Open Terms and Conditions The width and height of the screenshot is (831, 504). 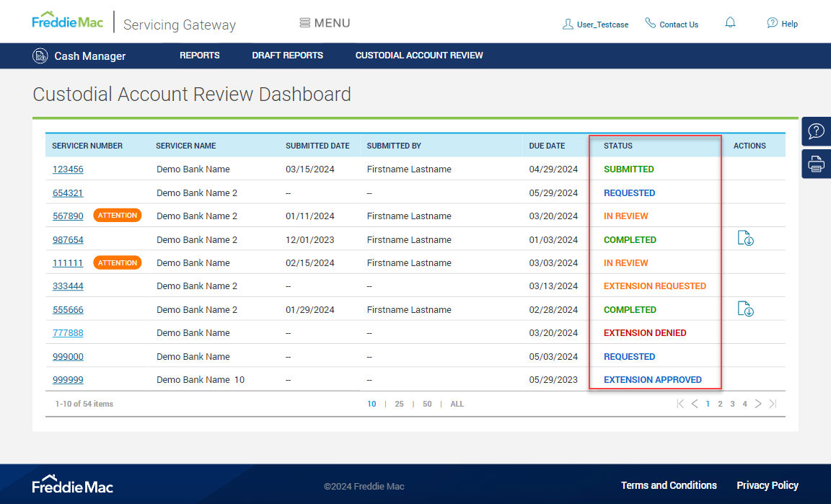pyautogui.click(x=669, y=485)
